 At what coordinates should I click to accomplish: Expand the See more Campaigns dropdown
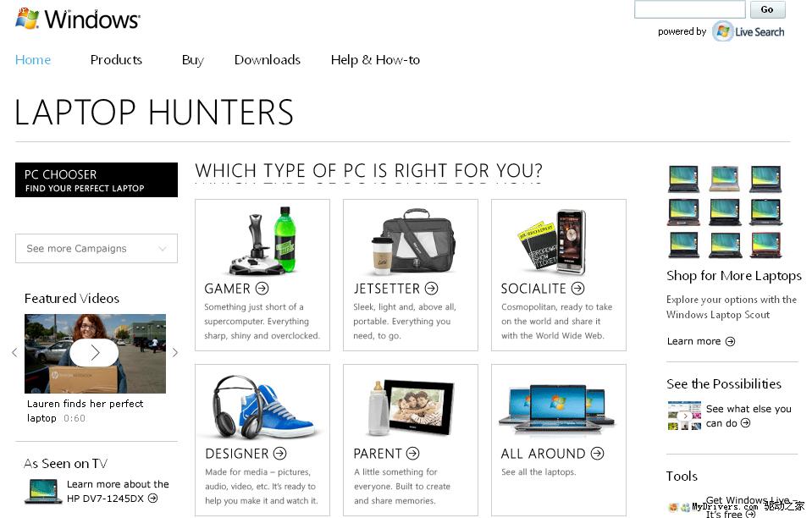pyautogui.click(x=97, y=248)
